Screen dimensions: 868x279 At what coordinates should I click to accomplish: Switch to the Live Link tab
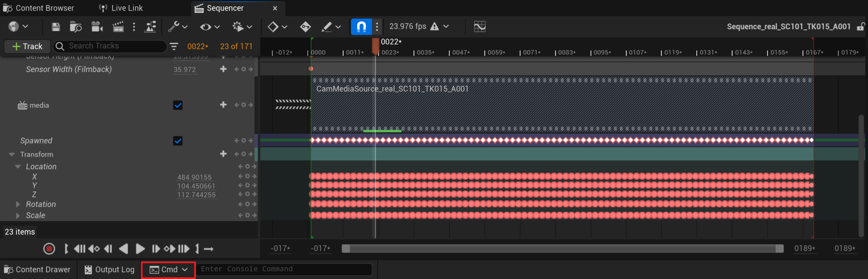(x=121, y=8)
